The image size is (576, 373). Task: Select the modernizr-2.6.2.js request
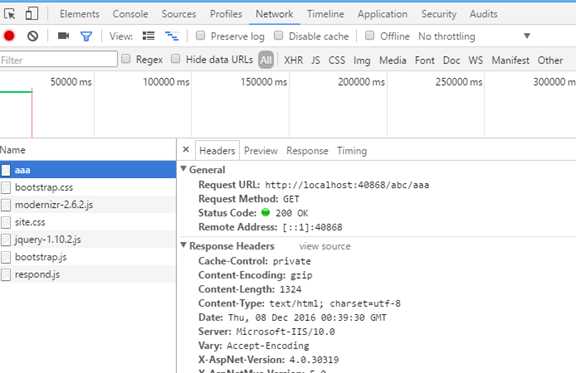point(88,205)
